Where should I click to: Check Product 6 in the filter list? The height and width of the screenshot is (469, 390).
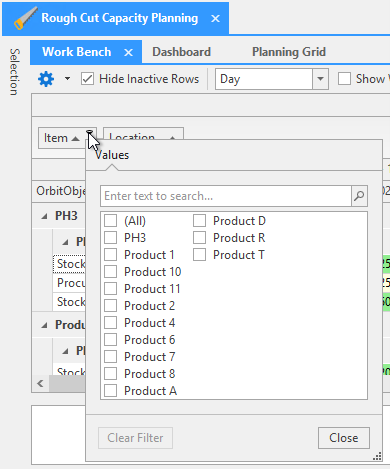click(x=110, y=340)
